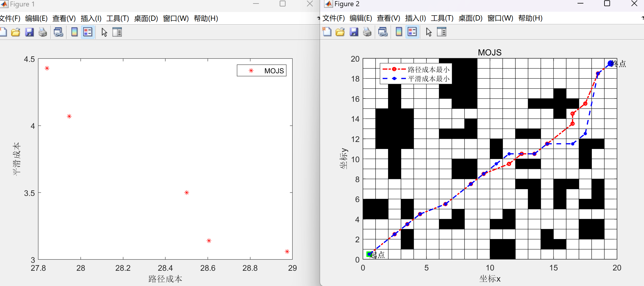644x286 pixels.
Task: Open 插入(I) menu in Figure 1
Action: 91,18
